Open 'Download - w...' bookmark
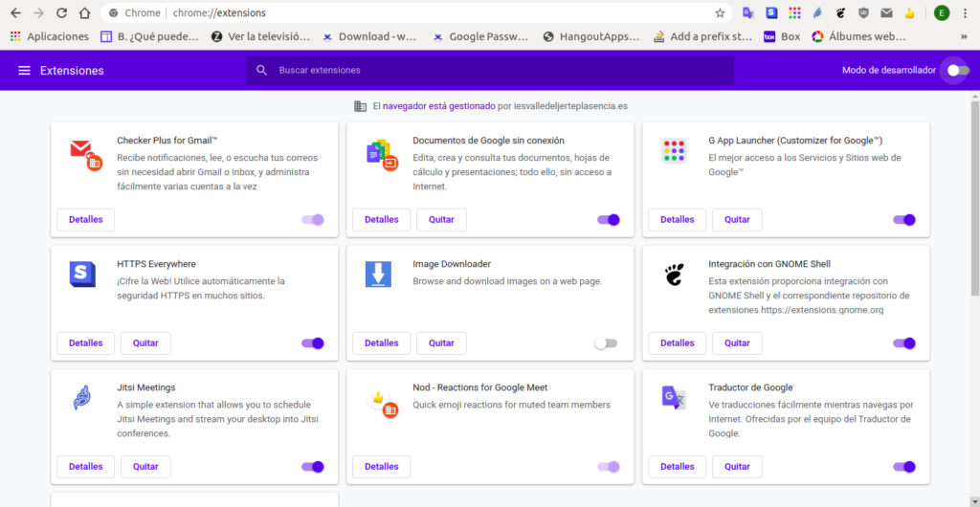 click(369, 37)
